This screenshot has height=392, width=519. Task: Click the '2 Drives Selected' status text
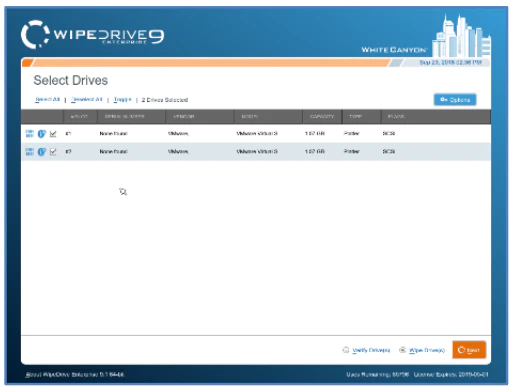tap(165, 100)
